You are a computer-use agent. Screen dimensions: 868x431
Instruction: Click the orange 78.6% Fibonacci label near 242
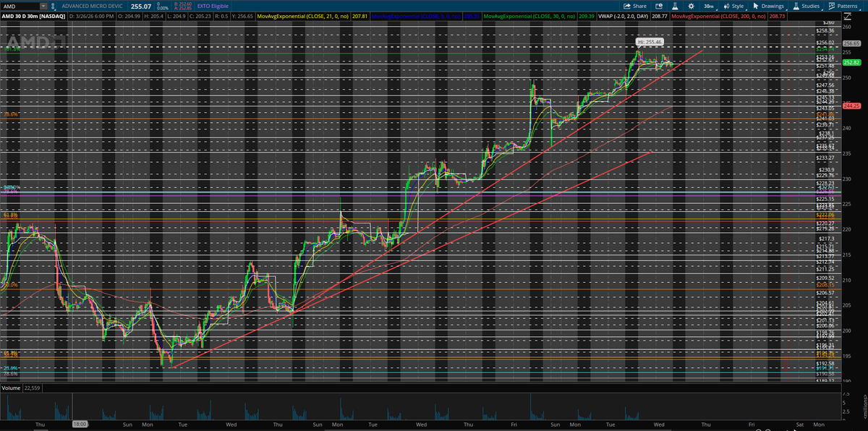click(10, 114)
